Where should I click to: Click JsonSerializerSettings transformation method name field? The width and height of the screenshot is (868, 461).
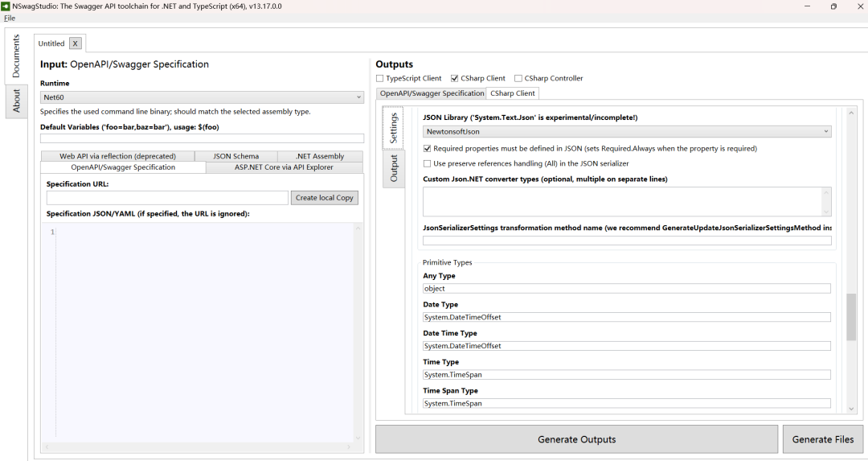pos(627,241)
